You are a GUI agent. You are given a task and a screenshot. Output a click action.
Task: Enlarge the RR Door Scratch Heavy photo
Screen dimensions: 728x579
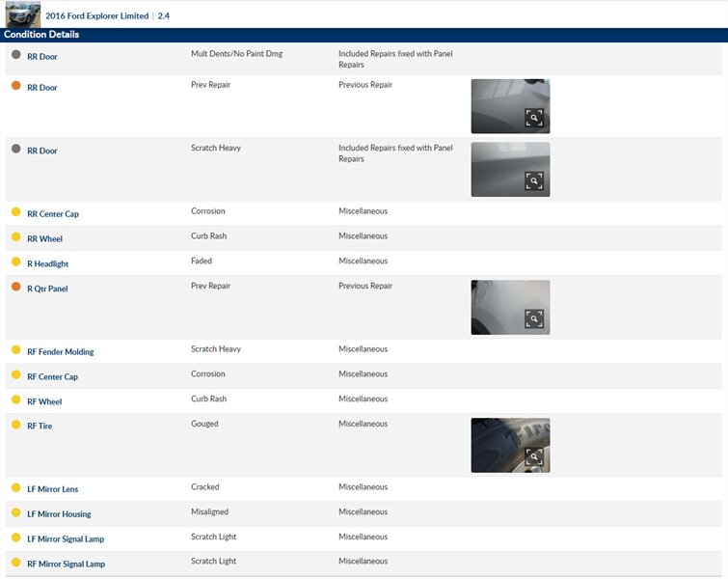[534, 180]
